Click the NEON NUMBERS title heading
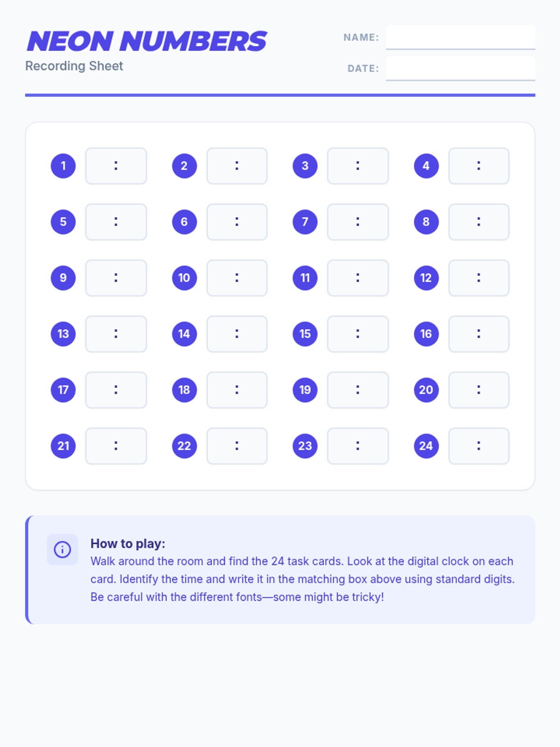 point(147,41)
